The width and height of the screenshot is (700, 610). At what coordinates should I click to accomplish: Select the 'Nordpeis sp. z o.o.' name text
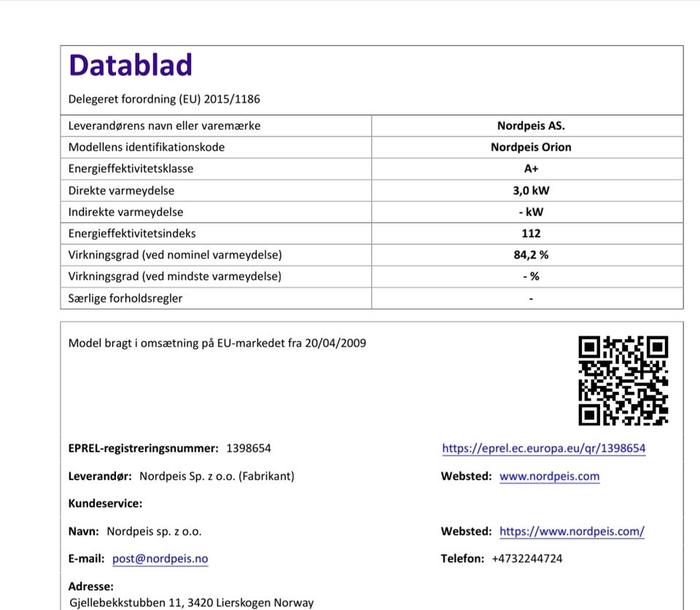click(x=154, y=531)
